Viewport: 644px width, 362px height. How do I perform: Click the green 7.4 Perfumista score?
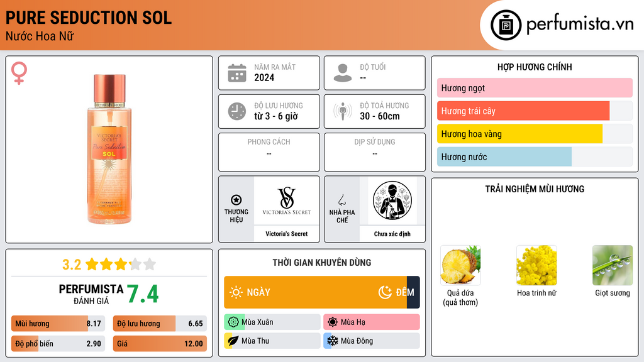pyautogui.click(x=143, y=294)
